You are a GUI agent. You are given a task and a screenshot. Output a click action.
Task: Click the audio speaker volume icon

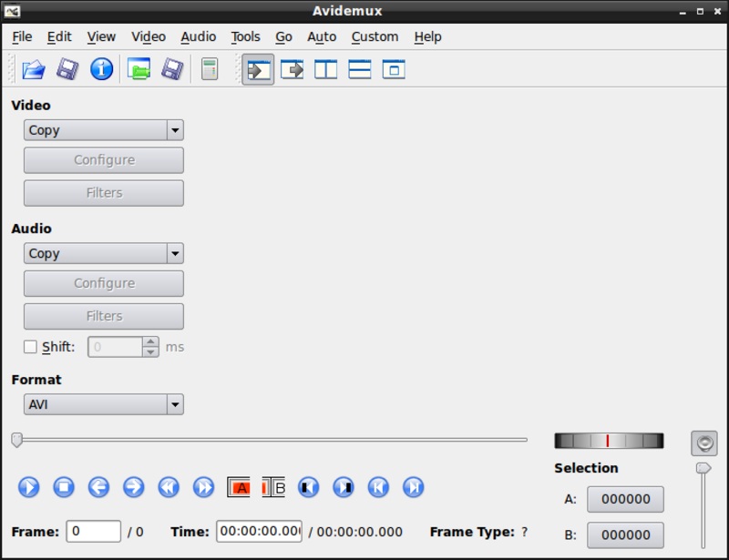[703, 443]
